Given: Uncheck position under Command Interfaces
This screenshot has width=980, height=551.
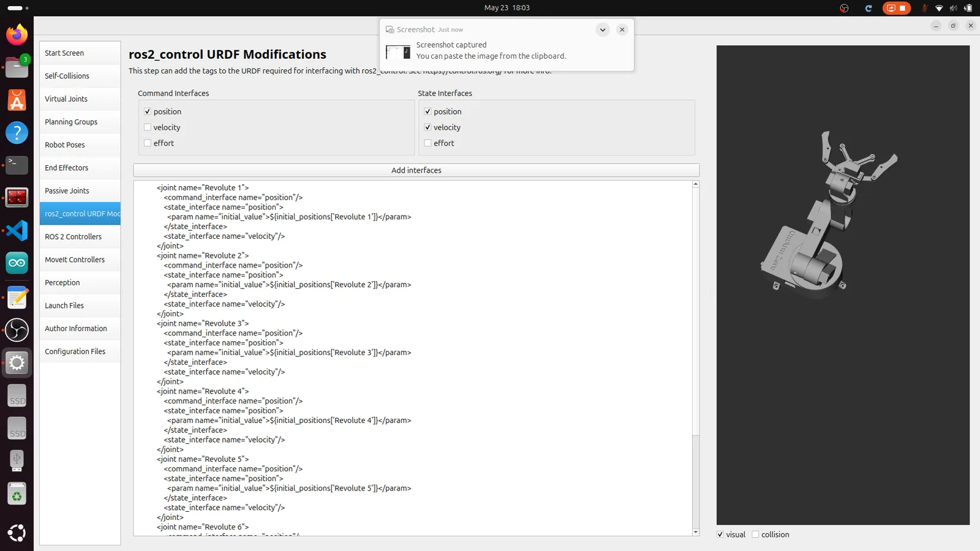Looking at the screenshot, I should pos(148,111).
